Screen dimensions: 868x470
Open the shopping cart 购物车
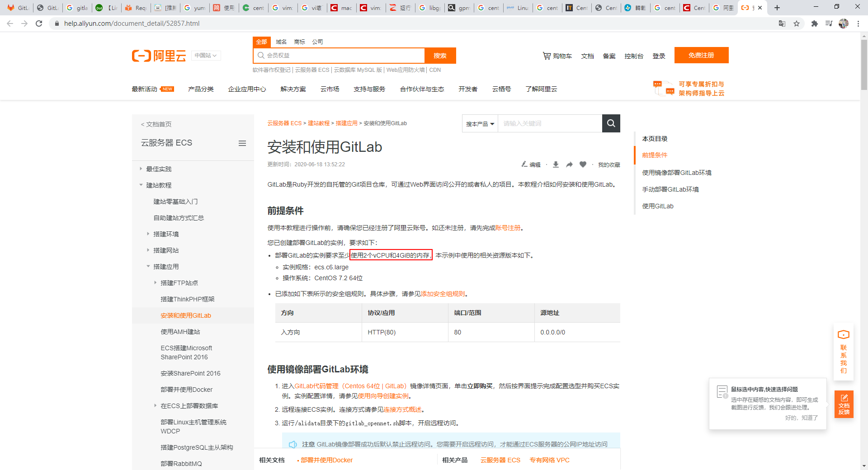pos(557,56)
